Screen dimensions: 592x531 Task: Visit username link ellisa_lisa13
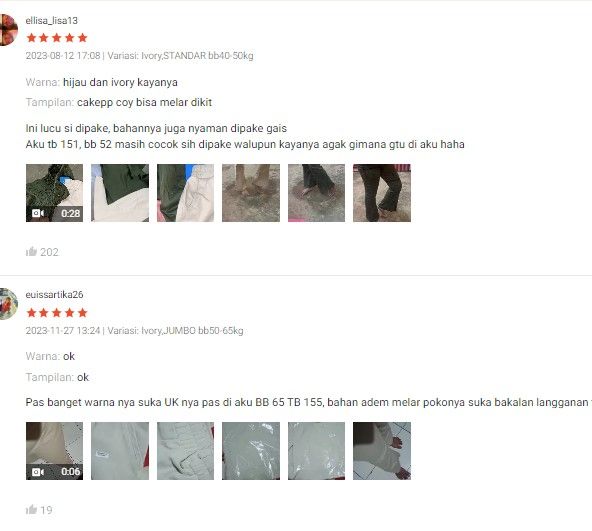[x=52, y=20]
